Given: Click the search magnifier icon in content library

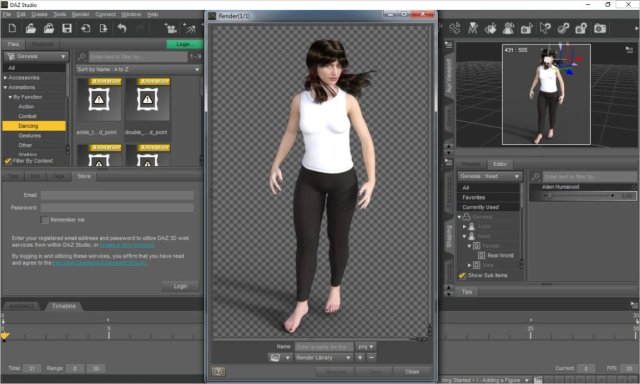Looking at the screenshot, I should (x=82, y=56).
